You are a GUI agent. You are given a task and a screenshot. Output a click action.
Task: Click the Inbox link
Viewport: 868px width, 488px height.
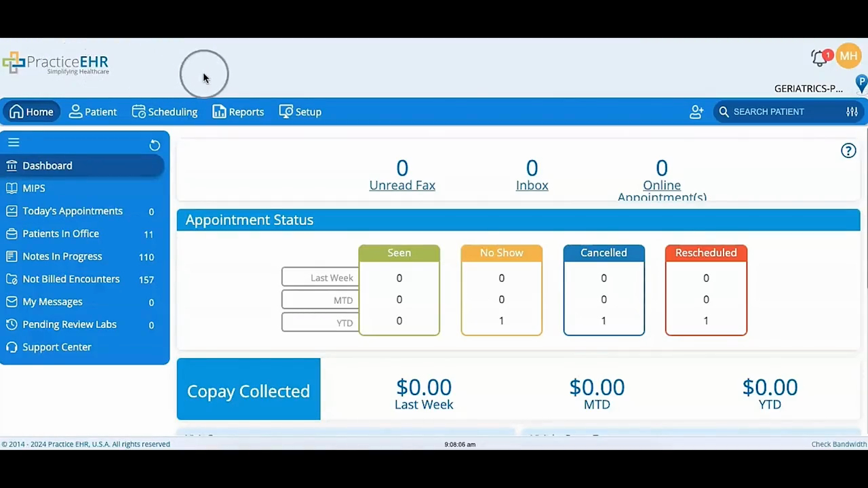pyautogui.click(x=532, y=185)
